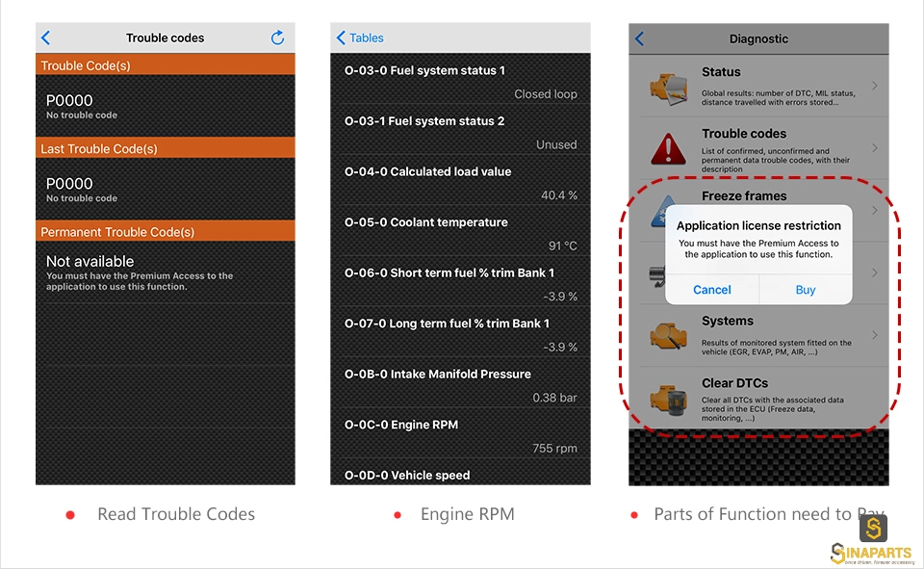This screenshot has height=569, width=924.
Task: Expand Freeze frames row chevron
Action: [x=875, y=211]
